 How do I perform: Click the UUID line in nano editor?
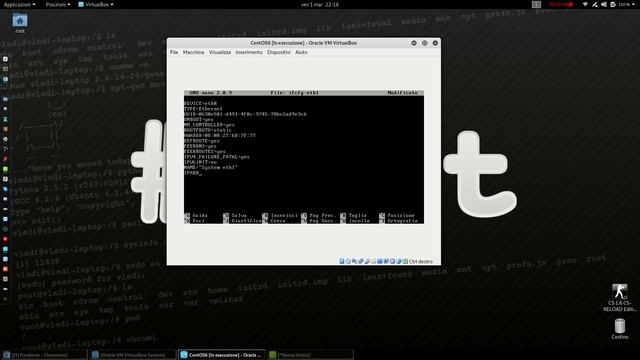coord(245,114)
